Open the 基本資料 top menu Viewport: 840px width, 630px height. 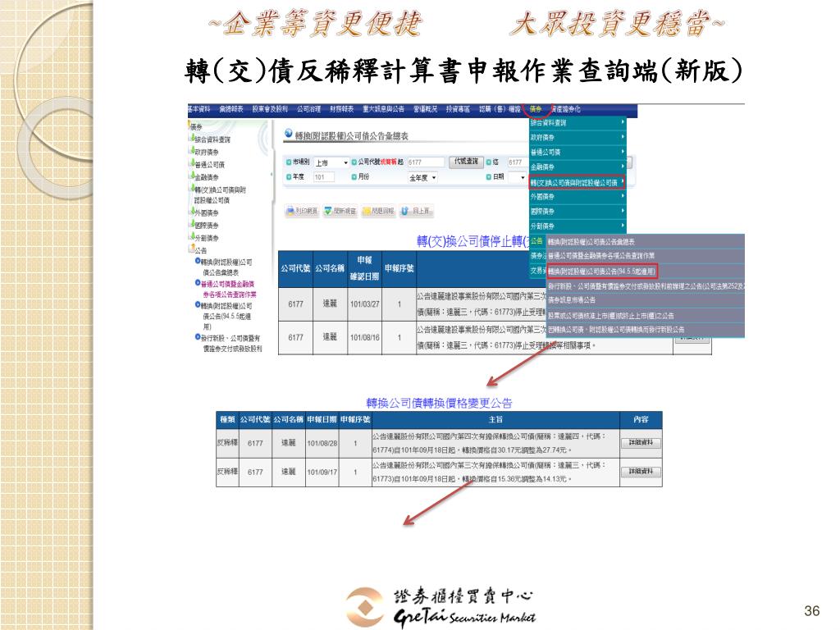click(x=199, y=109)
